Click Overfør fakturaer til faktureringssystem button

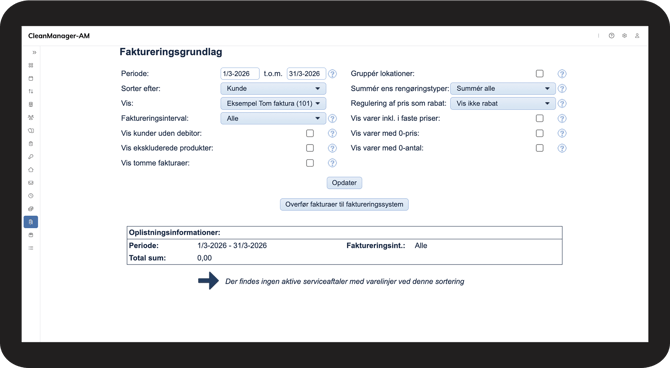click(x=344, y=204)
